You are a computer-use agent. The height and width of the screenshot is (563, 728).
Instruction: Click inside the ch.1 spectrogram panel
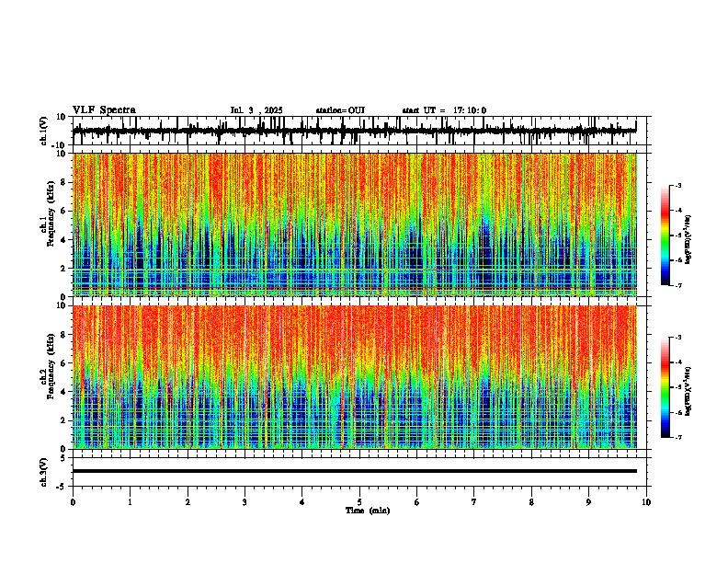click(355, 224)
